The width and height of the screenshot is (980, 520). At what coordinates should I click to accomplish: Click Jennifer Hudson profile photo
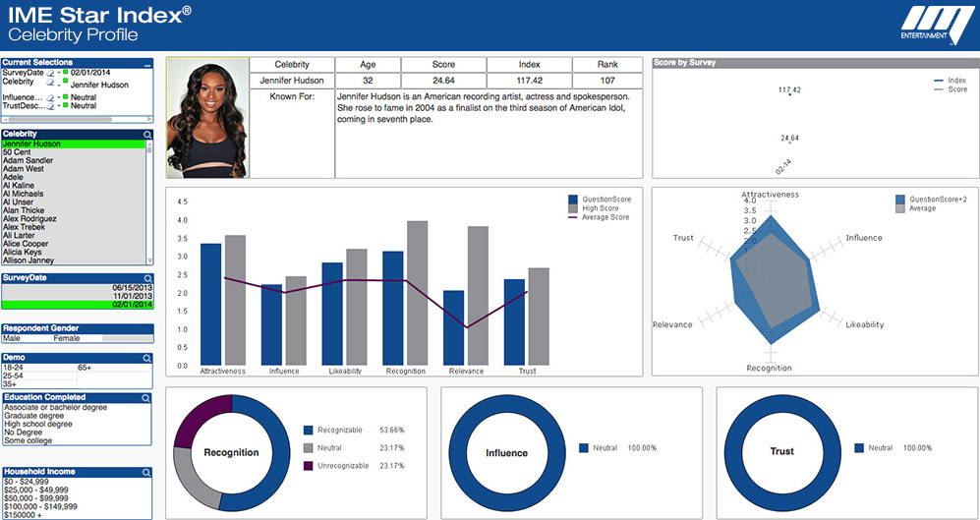[207, 118]
